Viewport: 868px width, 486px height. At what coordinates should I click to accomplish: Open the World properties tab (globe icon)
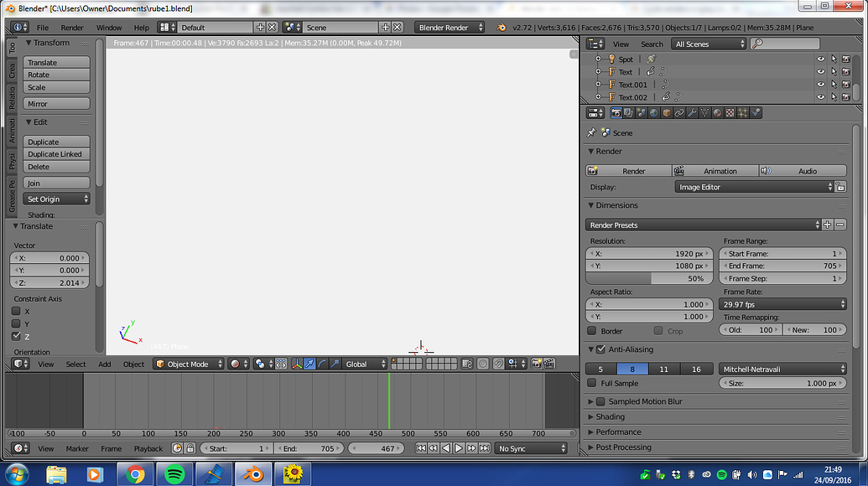654,113
